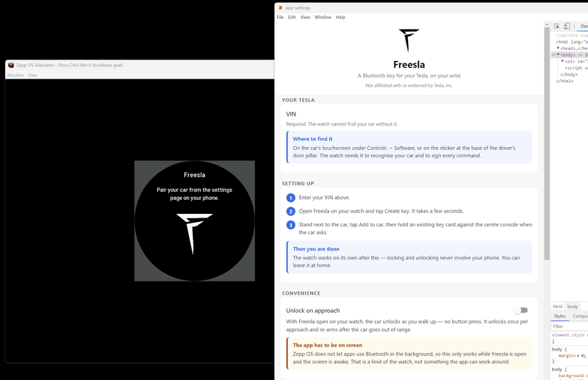Click the background-color property in Styles pane
The image size is (588, 380).
point(573,376)
